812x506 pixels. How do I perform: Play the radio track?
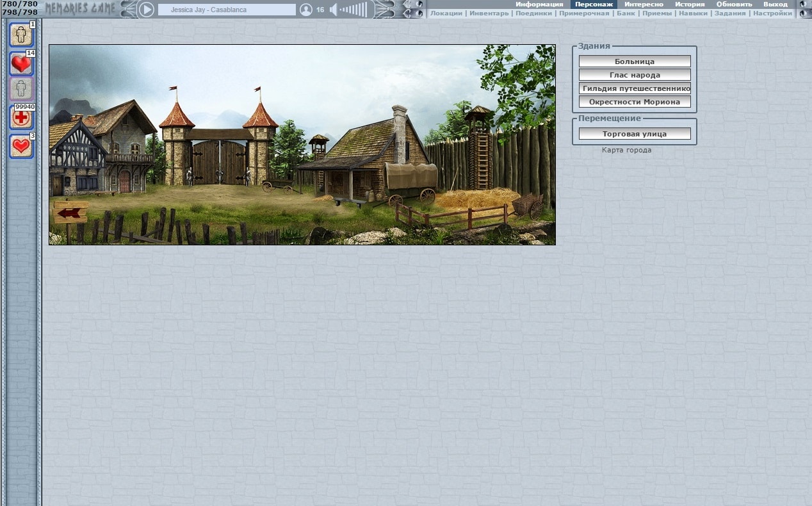point(147,10)
